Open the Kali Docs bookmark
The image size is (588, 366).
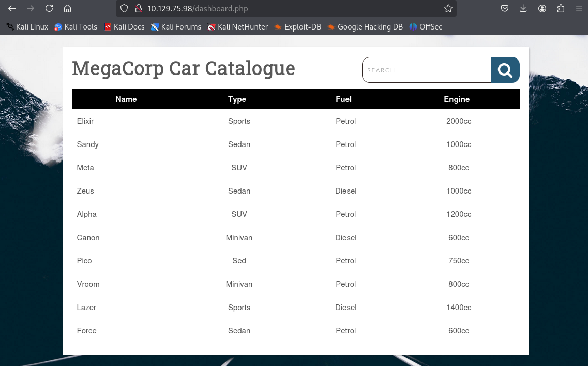pos(124,26)
